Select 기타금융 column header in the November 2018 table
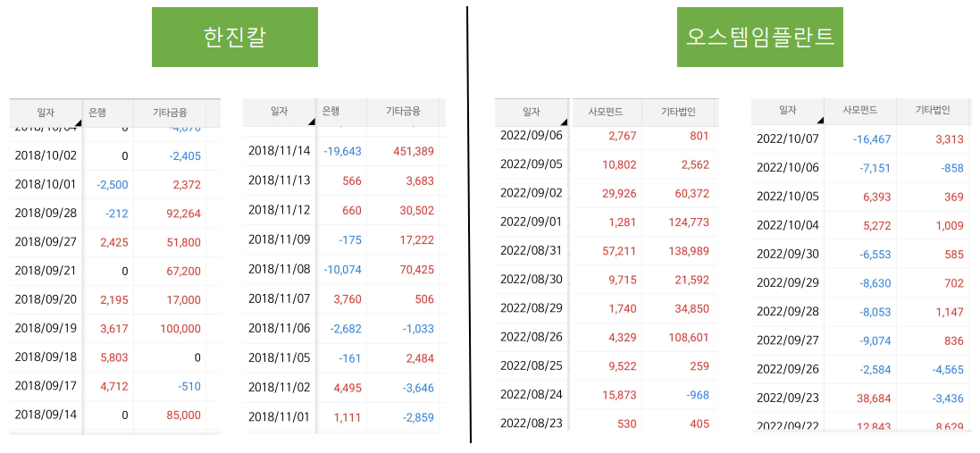 coord(403,111)
